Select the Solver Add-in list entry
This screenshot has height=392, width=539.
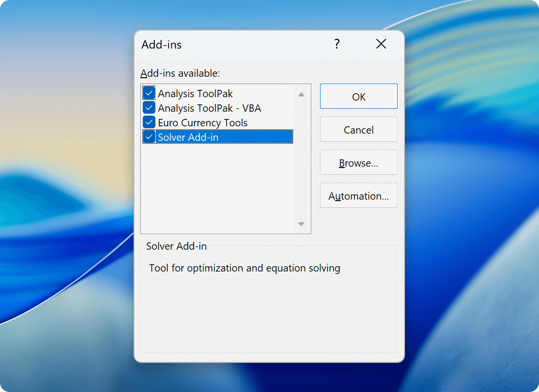click(189, 136)
